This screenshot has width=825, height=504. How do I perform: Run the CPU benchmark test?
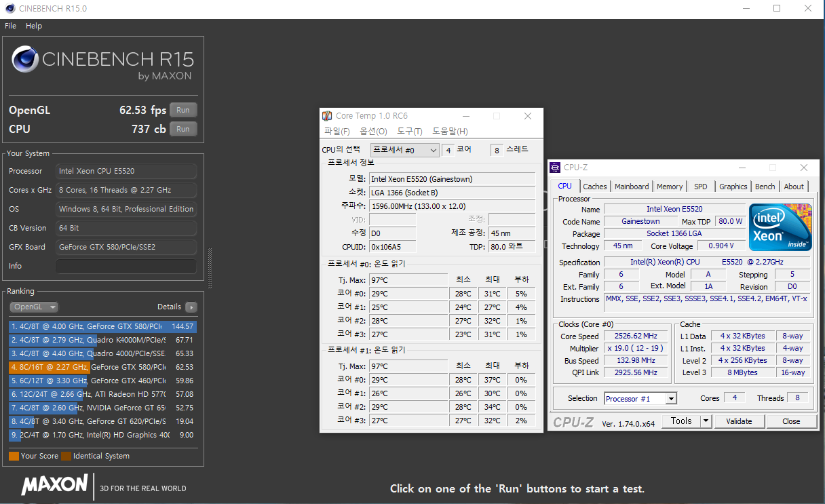(x=183, y=129)
